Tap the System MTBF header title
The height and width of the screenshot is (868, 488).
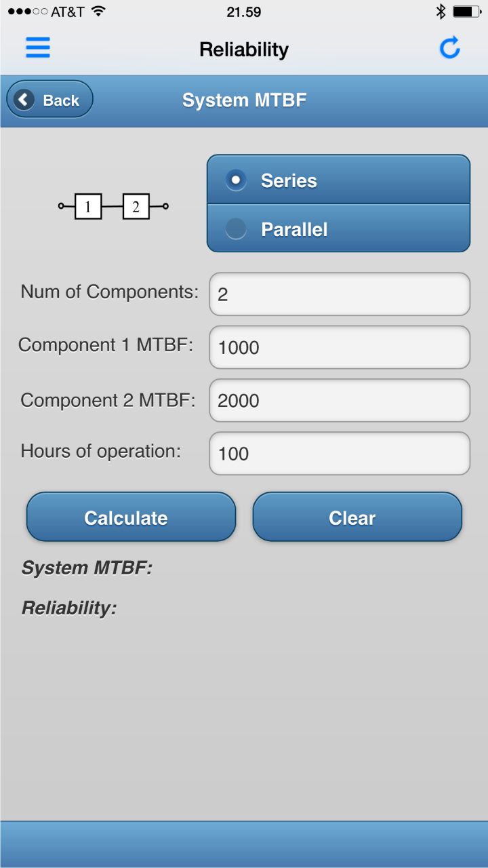(243, 99)
